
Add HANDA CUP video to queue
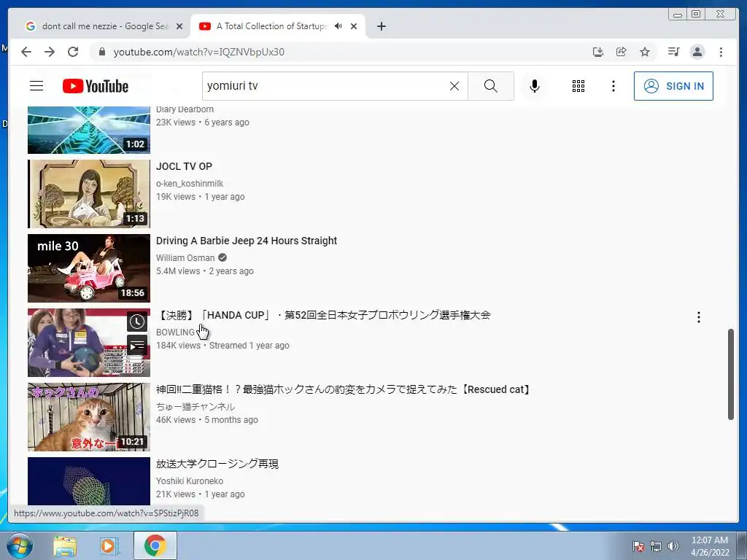click(x=136, y=345)
